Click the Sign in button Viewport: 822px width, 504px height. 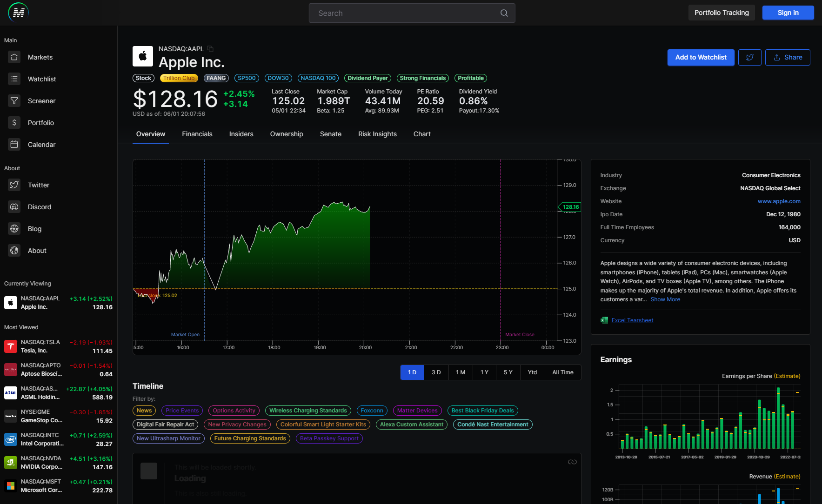coord(788,13)
